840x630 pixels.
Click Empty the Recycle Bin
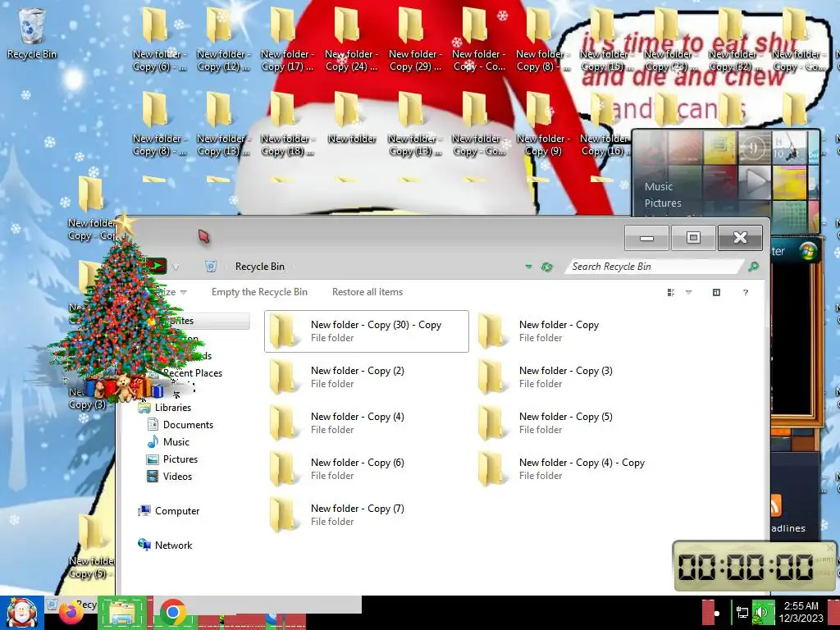point(259,292)
